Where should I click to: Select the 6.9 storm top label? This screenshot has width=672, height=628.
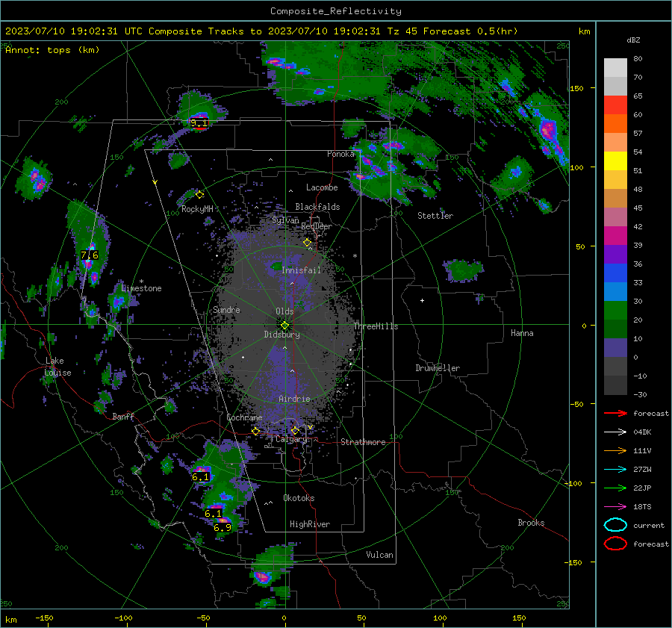click(x=223, y=528)
